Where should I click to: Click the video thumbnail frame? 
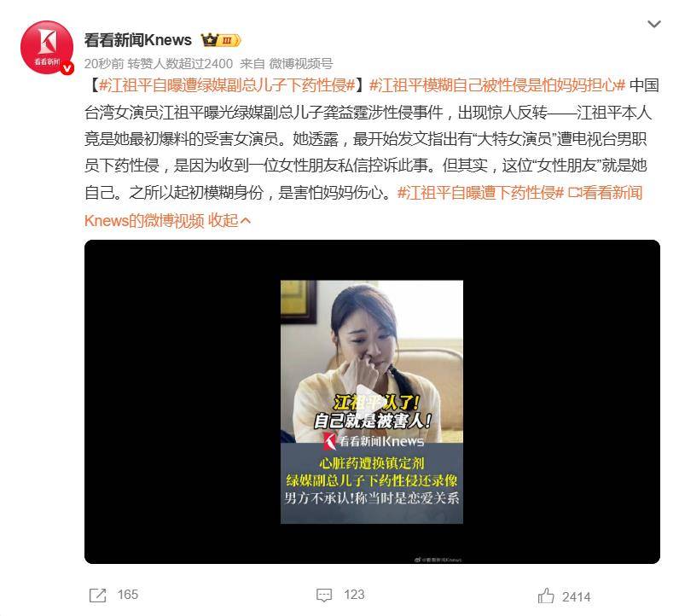click(372, 402)
